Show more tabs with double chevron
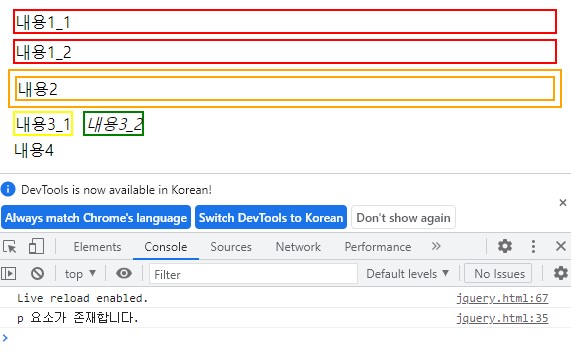 click(x=436, y=246)
